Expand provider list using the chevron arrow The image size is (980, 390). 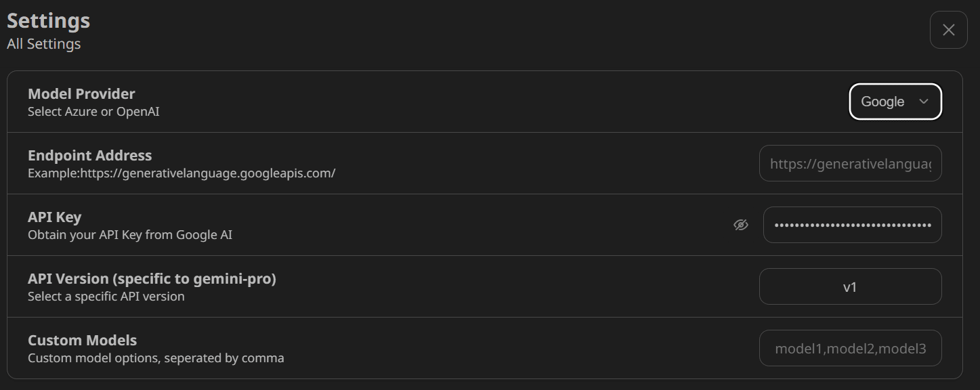tap(924, 102)
